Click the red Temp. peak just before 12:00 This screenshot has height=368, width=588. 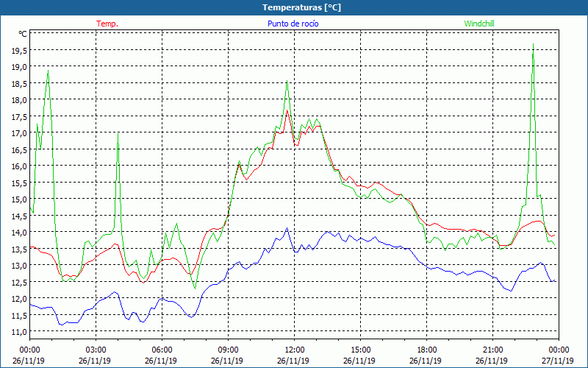[x=287, y=110]
